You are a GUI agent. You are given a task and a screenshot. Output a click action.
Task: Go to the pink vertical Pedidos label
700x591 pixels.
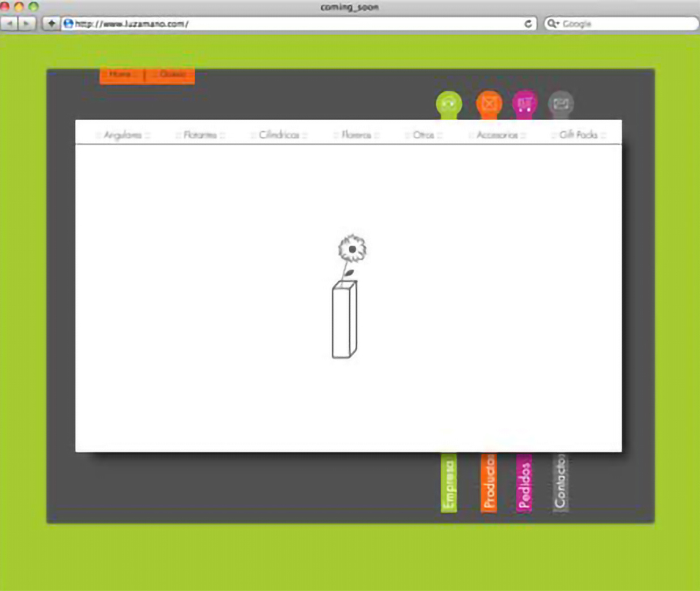524,483
